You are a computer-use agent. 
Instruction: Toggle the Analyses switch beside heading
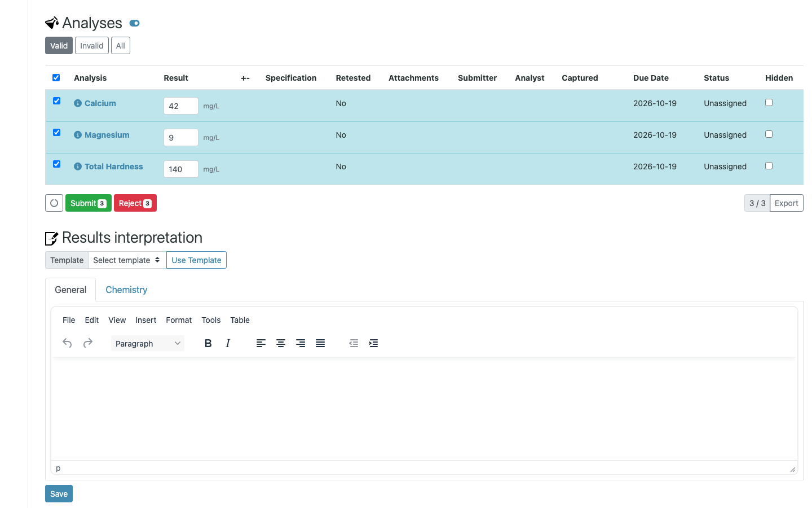coord(134,23)
